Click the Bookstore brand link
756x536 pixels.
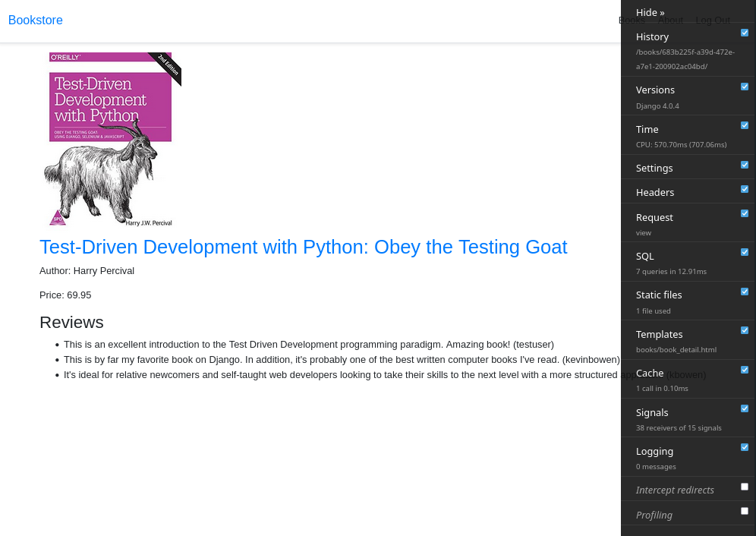tap(35, 20)
